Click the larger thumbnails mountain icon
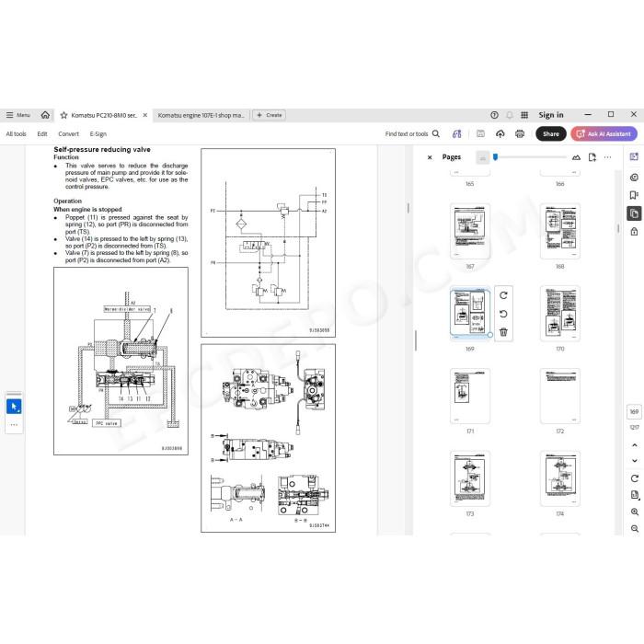This screenshot has height=644, width=644. (576, 157)
